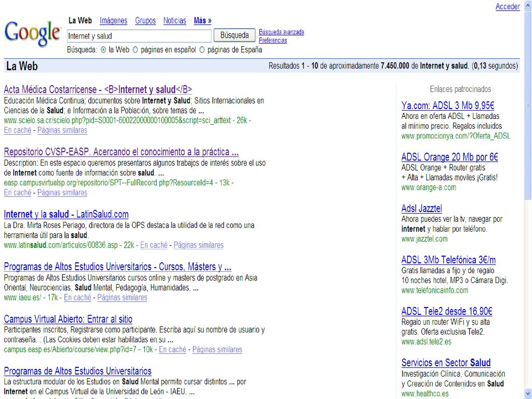
Task: Click the scrollbar up arrow
Action: pyautogui.click(x=528, y=5)
